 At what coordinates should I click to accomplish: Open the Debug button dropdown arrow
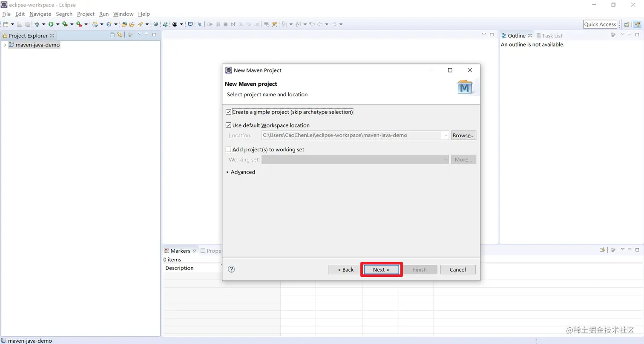pos(43,24)
